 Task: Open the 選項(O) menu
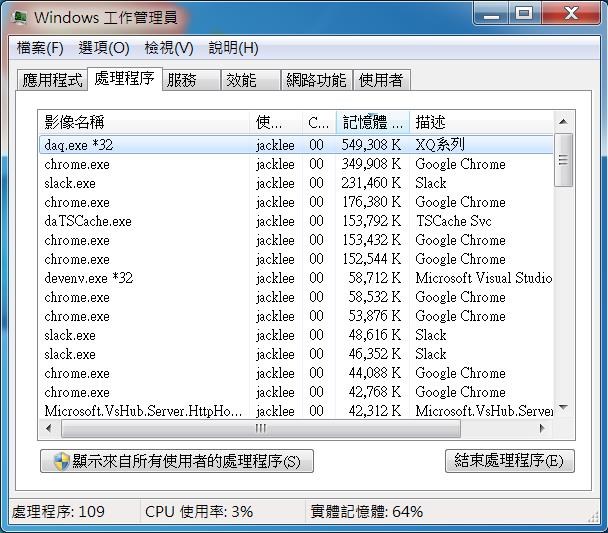coord(104,48)
